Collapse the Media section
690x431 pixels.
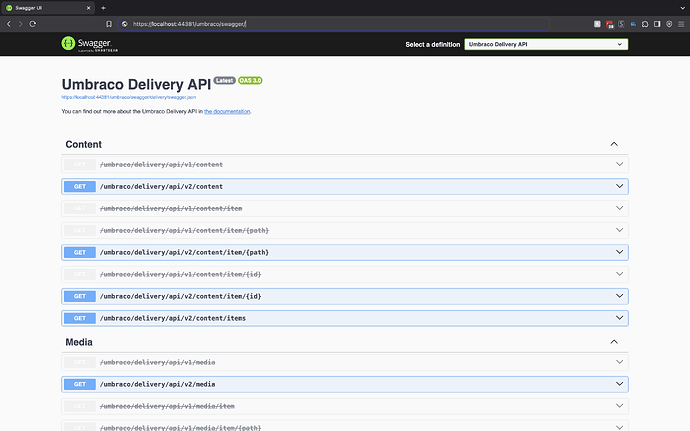614,342
